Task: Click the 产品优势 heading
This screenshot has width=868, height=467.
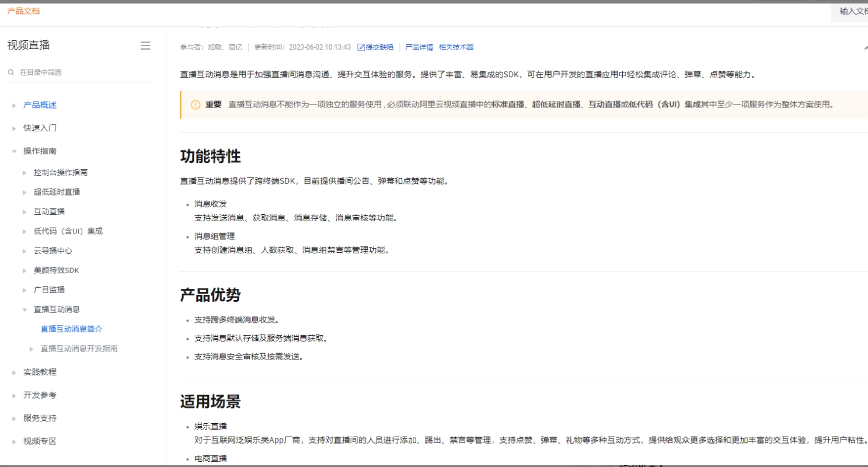Action: (210, 295)
